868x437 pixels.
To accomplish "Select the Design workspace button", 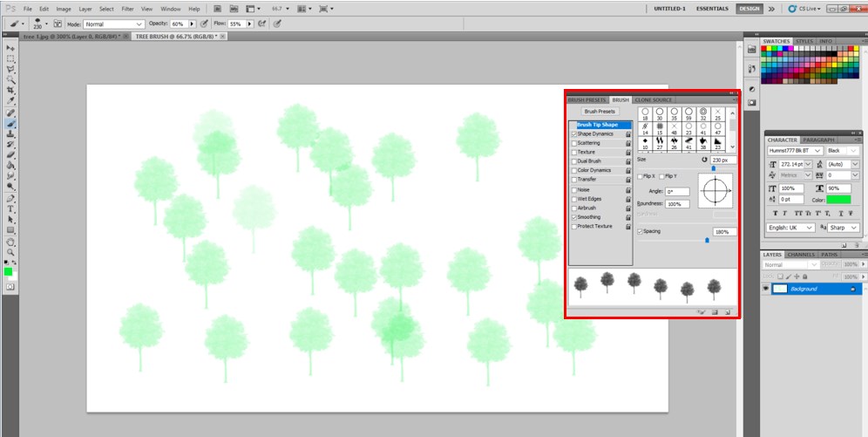I will 749,9.
